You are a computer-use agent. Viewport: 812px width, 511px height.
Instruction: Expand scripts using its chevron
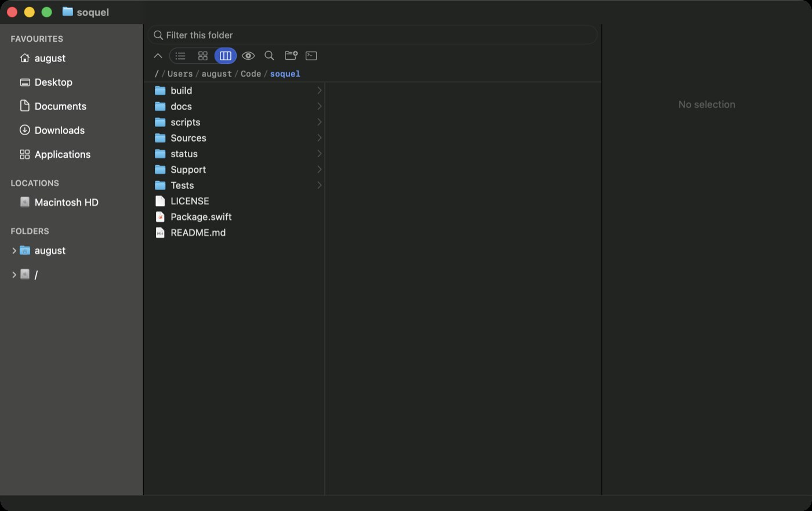point(319,122)
